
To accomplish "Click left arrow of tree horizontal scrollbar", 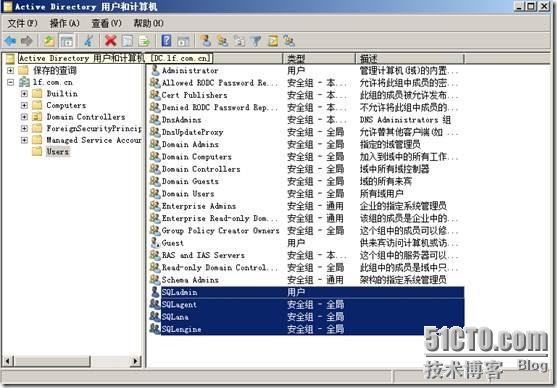I will [x=7, y=362].
